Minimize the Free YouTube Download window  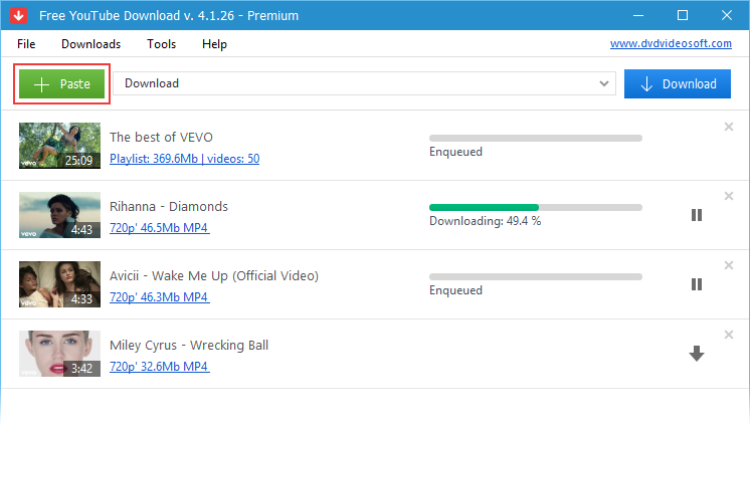638,15
